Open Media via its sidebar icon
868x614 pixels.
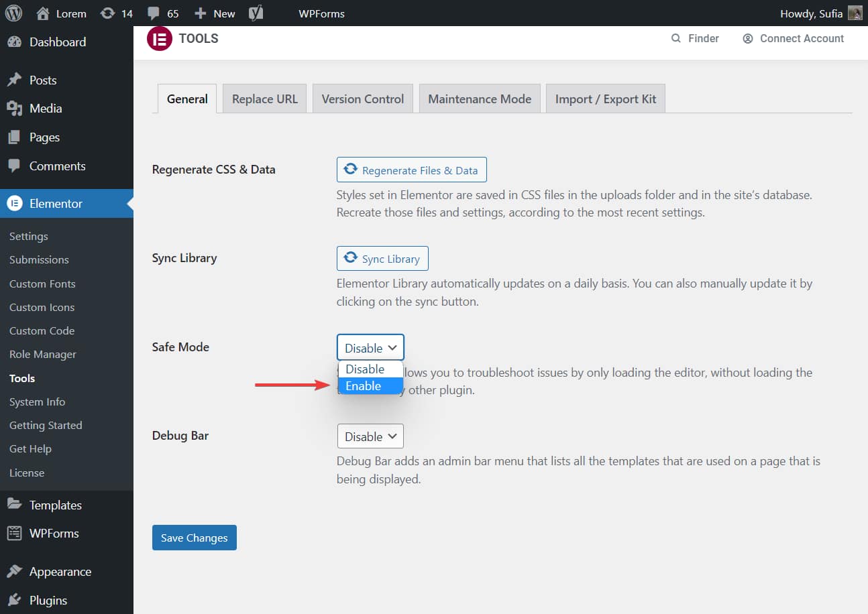click(15, 108)
